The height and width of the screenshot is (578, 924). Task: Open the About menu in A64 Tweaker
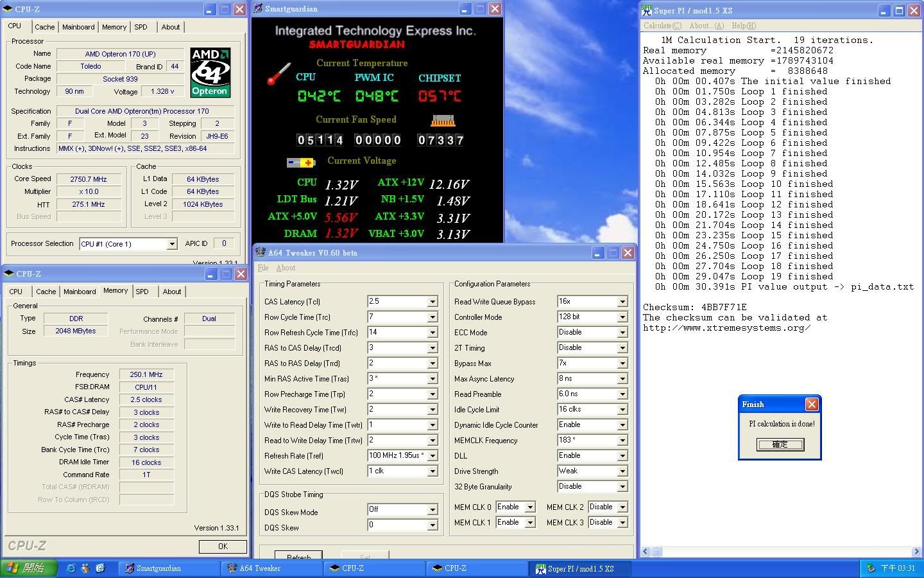[286, 268]
